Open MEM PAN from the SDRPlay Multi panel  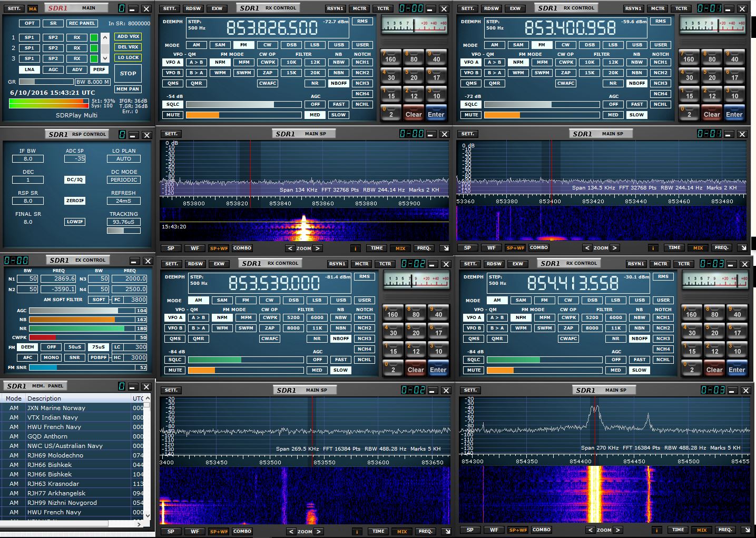pyautogui.click(x=127, y=88)
